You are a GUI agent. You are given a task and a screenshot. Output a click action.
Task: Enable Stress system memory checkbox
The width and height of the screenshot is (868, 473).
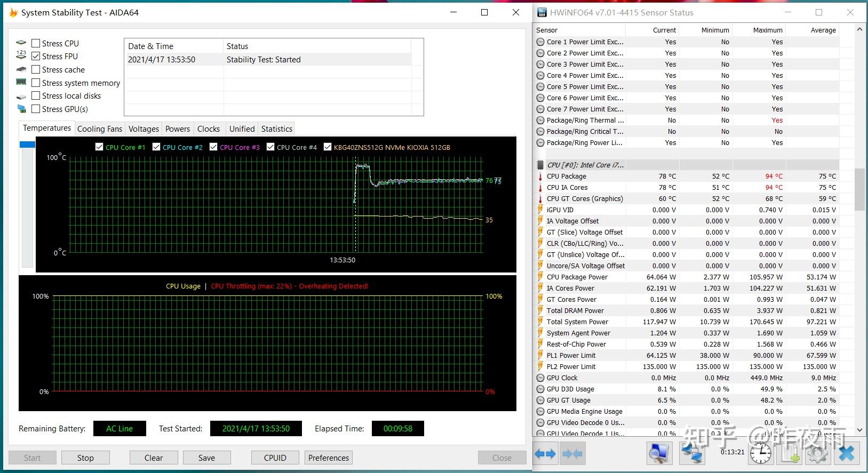point(36,83)
